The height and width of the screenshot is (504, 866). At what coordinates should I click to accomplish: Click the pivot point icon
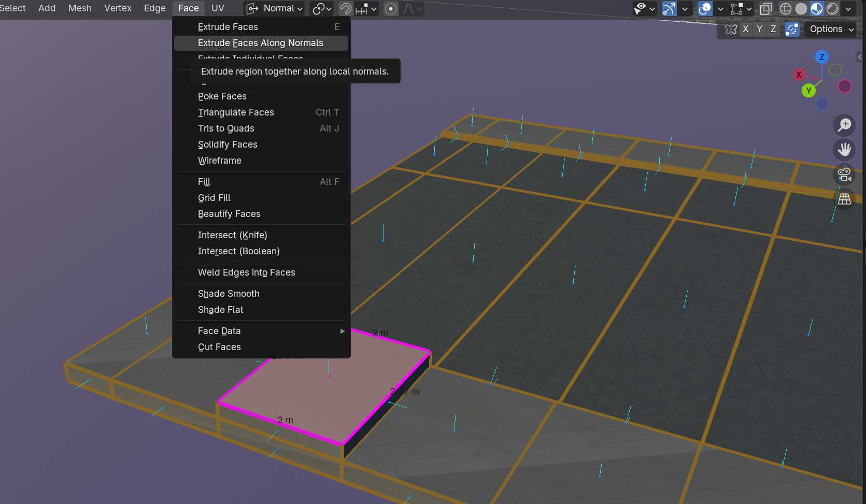click(318, 8)
